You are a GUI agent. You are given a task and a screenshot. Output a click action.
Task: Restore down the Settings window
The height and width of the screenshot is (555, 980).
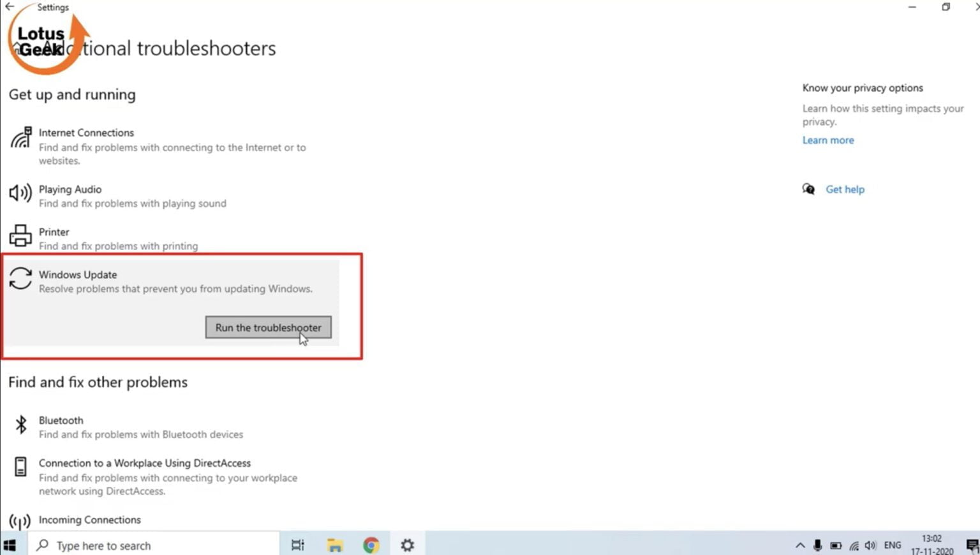(x=946, y=7)
